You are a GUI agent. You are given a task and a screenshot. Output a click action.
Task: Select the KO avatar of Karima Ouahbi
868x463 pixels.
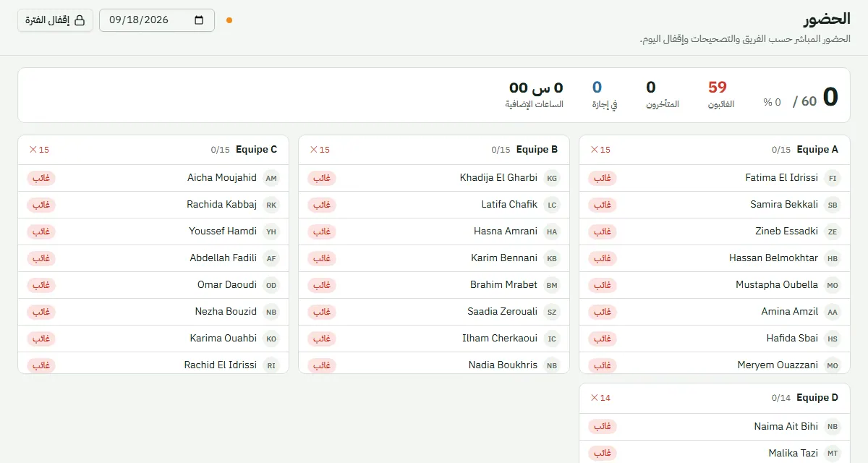[x=271, y=339]
